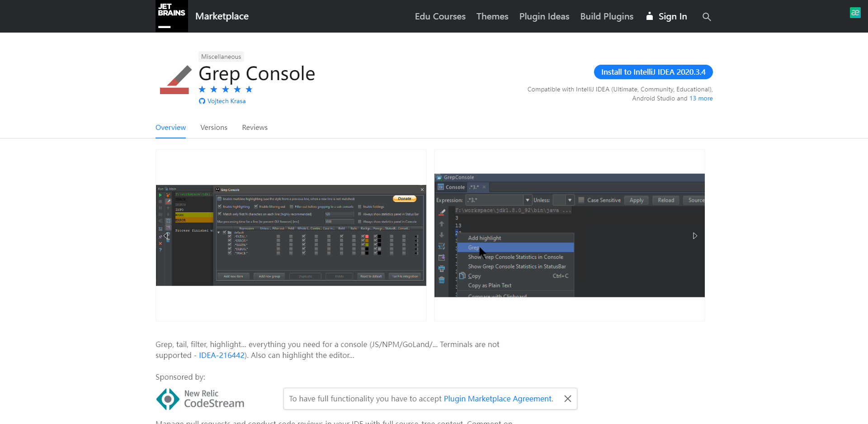Select Copy as Plain Text menu entry
The image size is (868, 424).
pyautogui.click(x=515, y=286)
